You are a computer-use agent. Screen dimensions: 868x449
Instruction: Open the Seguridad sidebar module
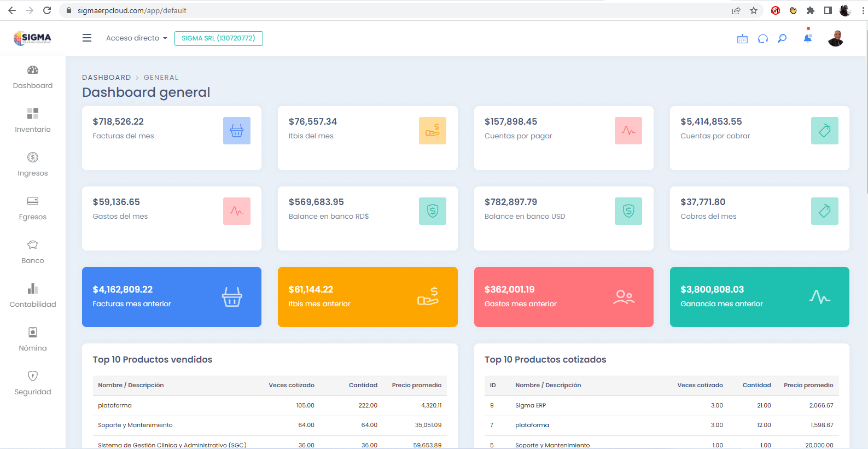33,383
